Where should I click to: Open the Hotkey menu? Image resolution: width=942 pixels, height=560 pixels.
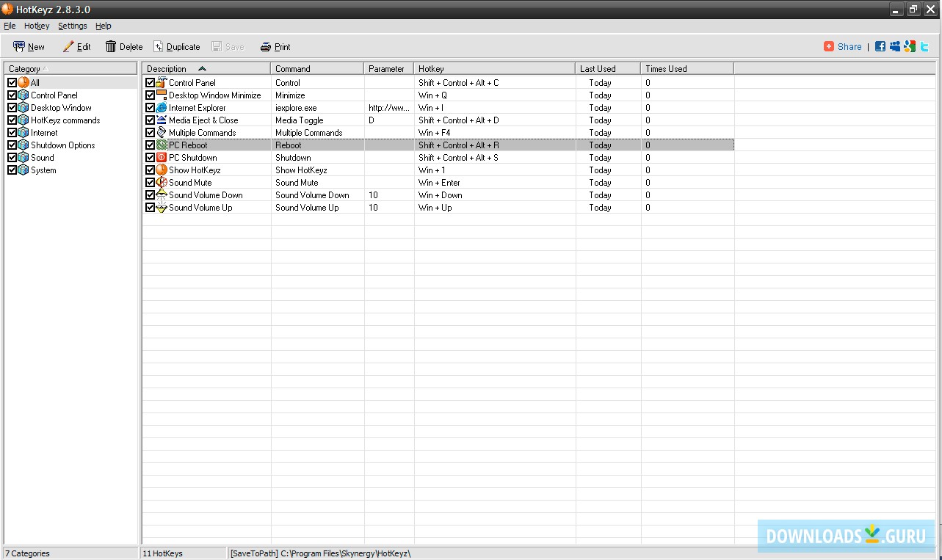click(37, 26)
